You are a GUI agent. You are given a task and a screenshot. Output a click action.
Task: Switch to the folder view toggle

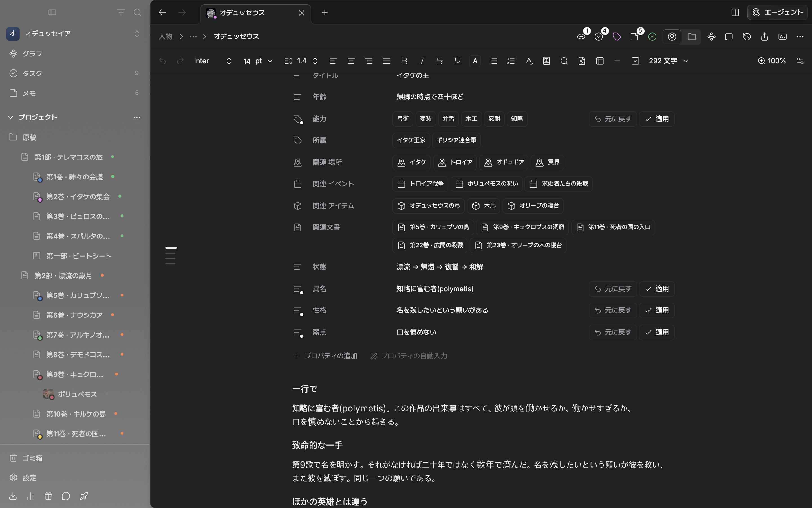[x=692, y=37]
